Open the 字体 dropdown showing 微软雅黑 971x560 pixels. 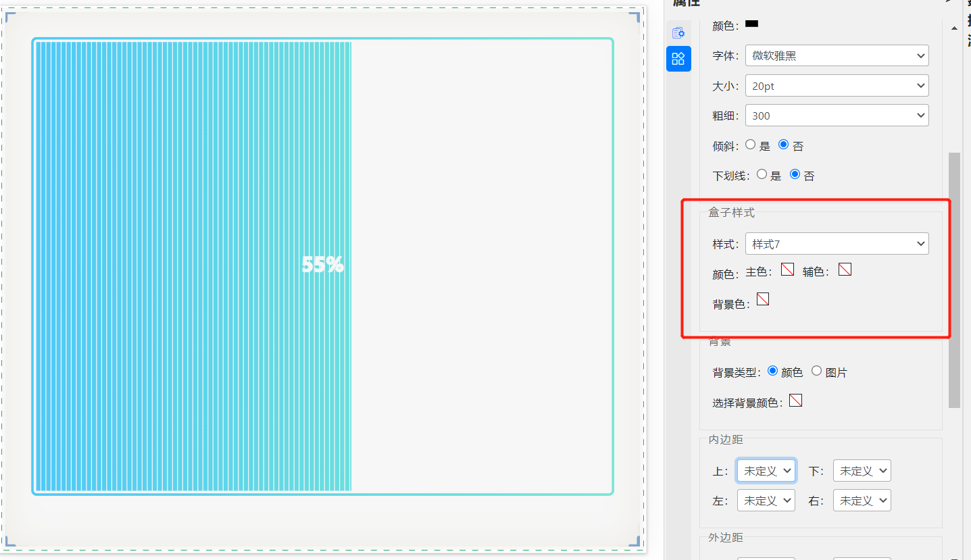(837, 55)
